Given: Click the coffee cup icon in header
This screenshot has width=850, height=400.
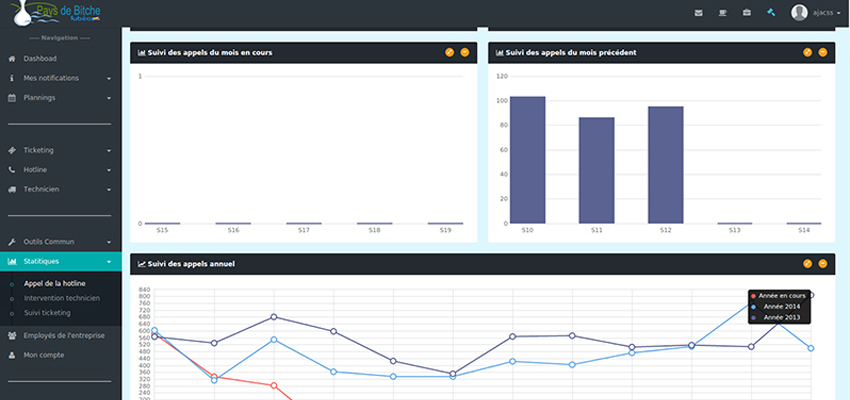Looking at the screenshot, I should [x=722, y=13].
